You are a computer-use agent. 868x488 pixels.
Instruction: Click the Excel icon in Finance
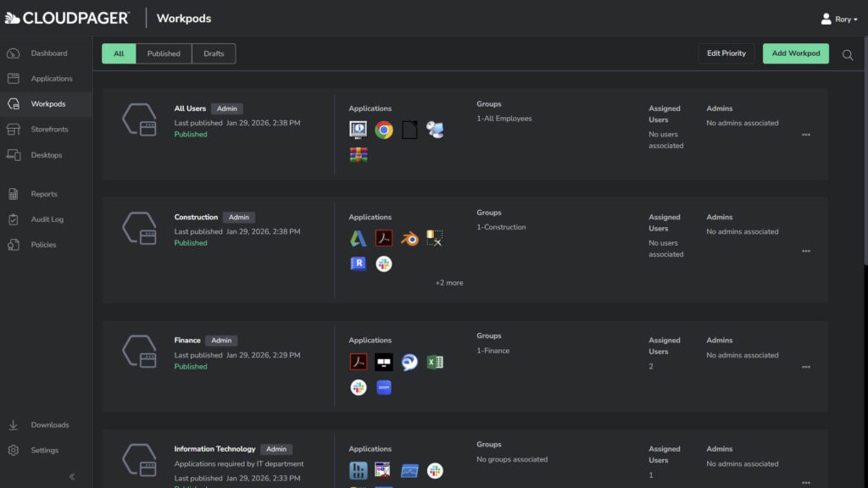pos(435,362)
